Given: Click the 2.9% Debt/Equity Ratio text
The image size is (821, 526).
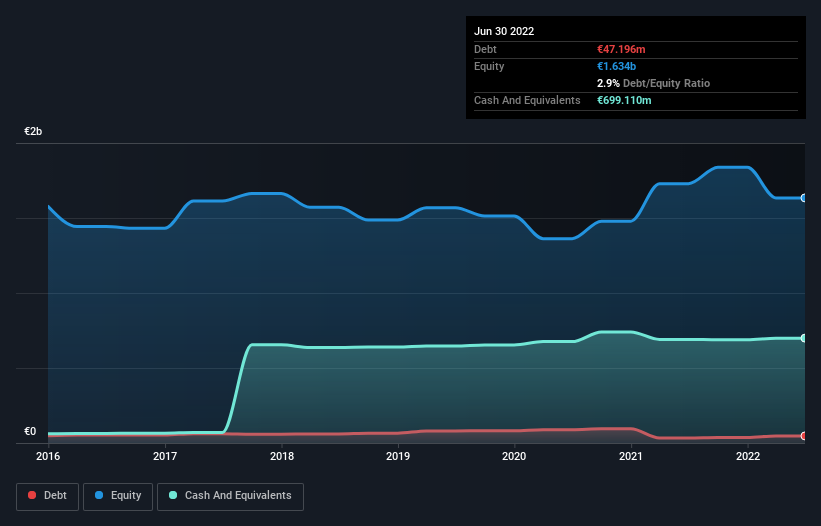Looking at the screenshot, I should tap(653, 83).
